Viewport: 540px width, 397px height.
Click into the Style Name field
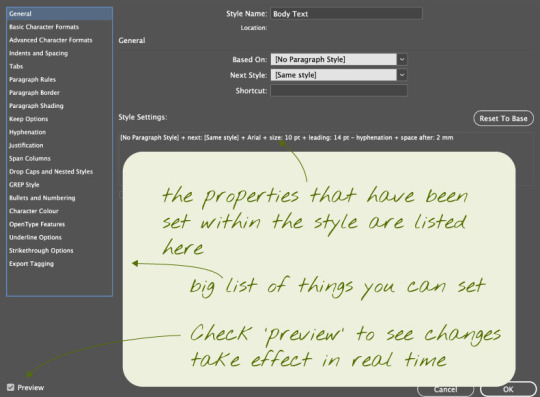346,14
